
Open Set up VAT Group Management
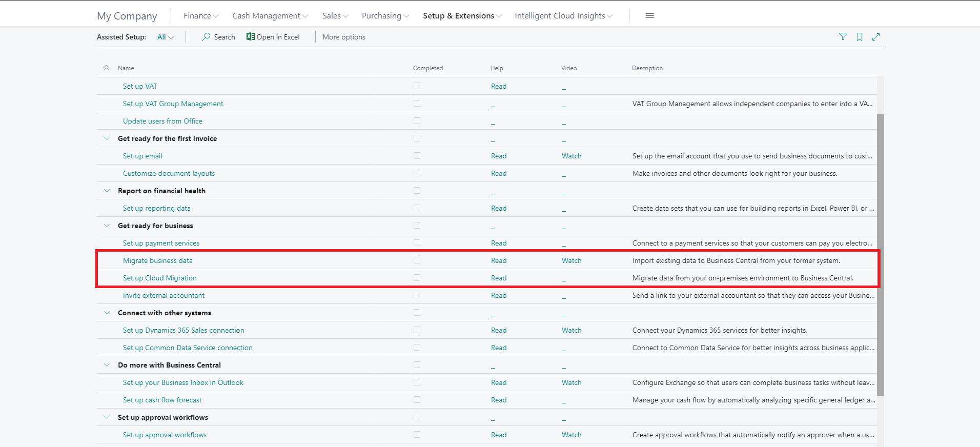coord(173,104)
